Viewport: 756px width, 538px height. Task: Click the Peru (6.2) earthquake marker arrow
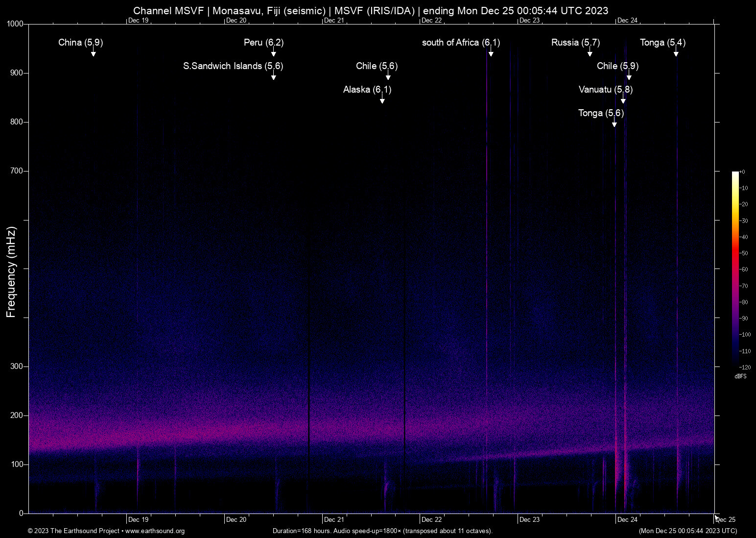(x=273, y=53)
